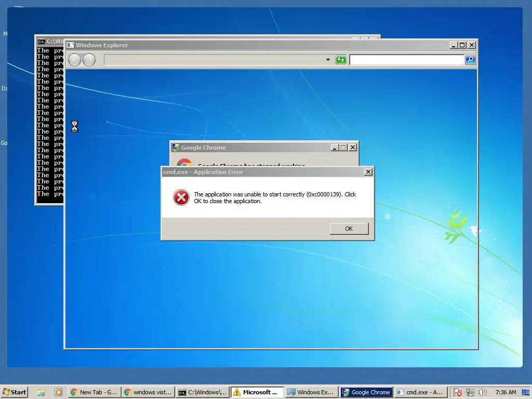Click the Action Center flag tray icon
Screen dimensions: 532x399
click(x=457, y=393)
